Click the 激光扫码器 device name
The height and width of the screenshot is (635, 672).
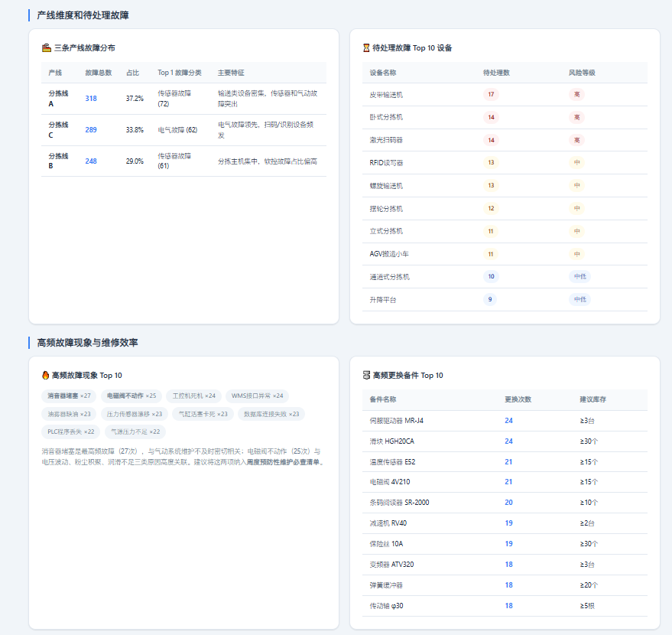[386, 140]
